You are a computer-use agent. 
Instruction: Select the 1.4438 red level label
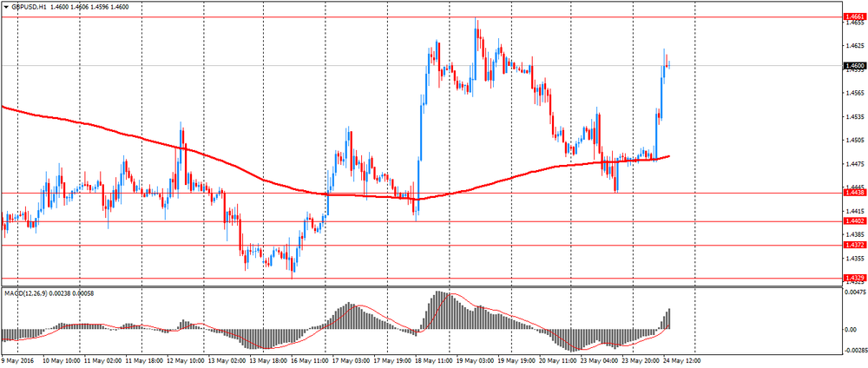[x=853, y=192]
